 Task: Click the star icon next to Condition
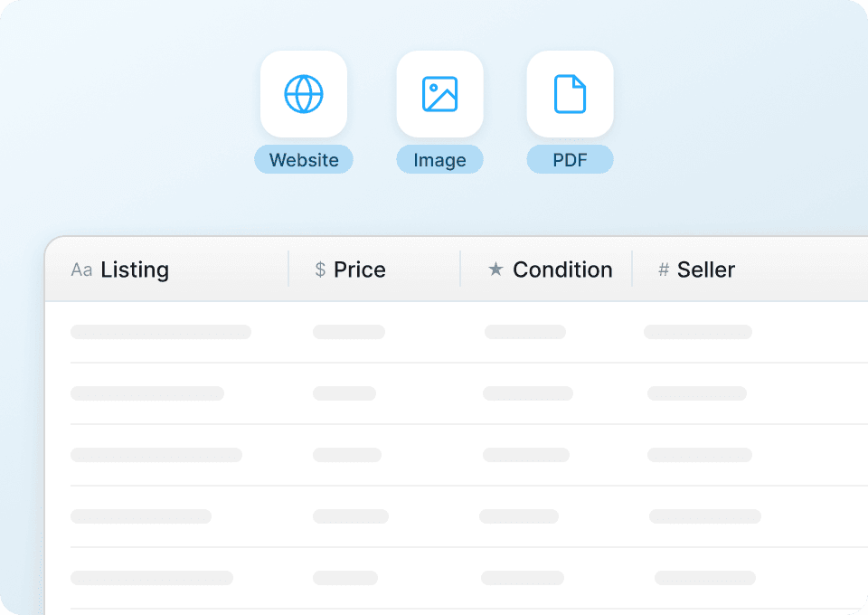point(495,270)
